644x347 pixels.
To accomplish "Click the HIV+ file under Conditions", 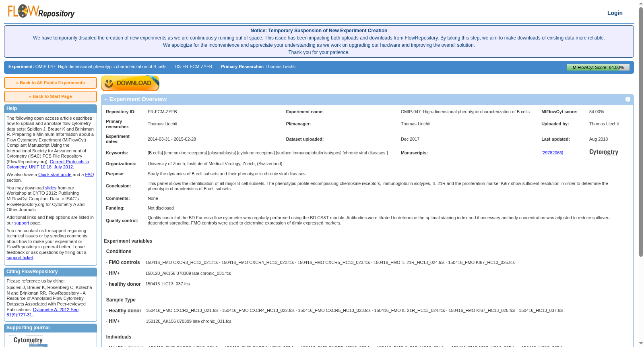I will tap(188, 273).
